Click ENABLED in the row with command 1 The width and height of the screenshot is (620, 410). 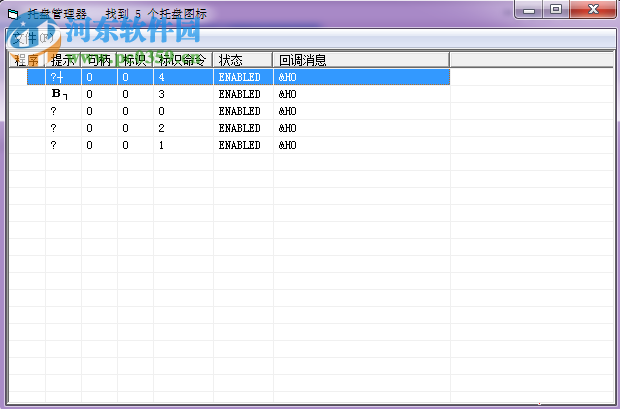[x=240, y=145]
